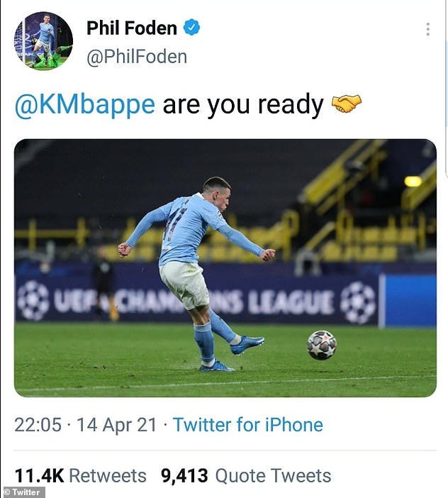Click the handshake emoji in tweet
This screenshot has width=448, height=498.
(x=347, y=104)
